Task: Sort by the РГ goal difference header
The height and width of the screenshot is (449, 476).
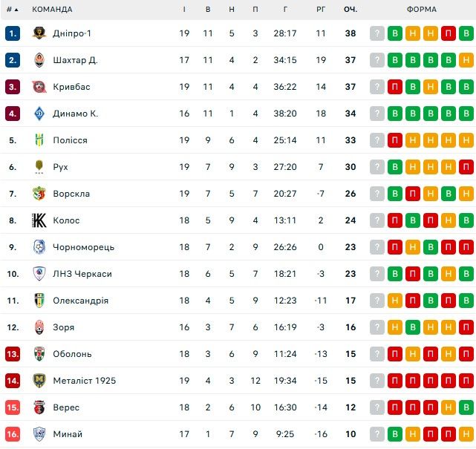Action: (321, 10)
